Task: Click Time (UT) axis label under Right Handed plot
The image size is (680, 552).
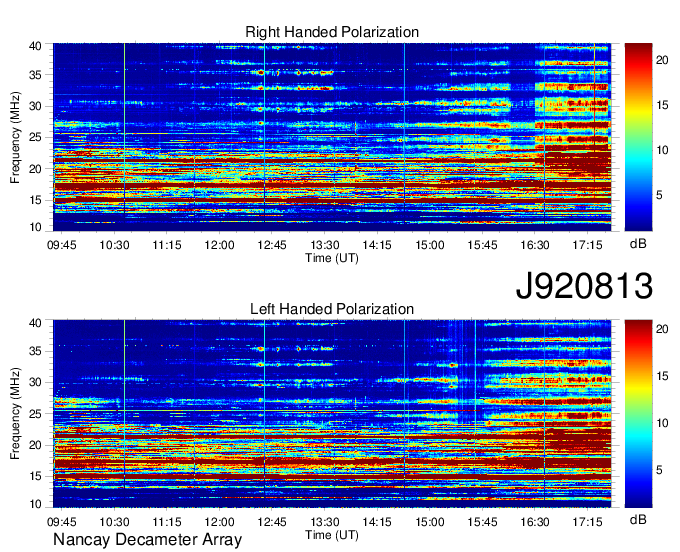Action: (332, 258)
